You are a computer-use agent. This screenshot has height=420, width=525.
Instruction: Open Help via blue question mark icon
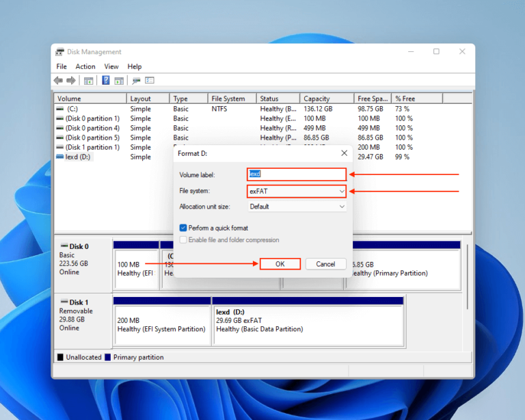tap(106, 81)
